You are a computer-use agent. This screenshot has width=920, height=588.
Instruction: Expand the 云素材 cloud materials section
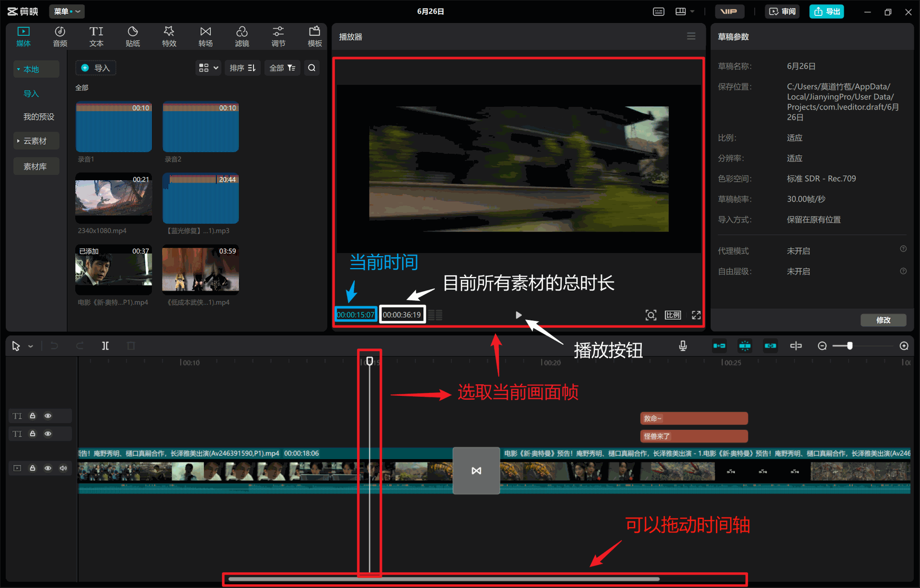[36, 141]
